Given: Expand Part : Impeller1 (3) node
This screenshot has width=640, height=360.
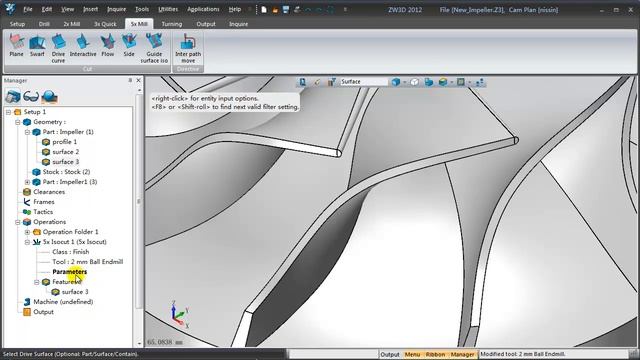Looking at the screenshot, I should point(27,182).
